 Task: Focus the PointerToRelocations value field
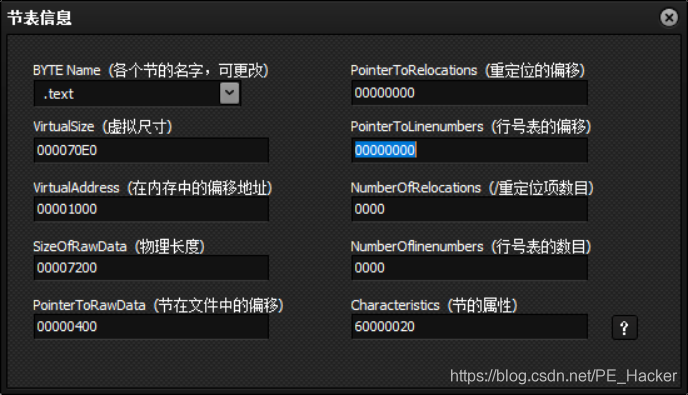coord(469,93)
